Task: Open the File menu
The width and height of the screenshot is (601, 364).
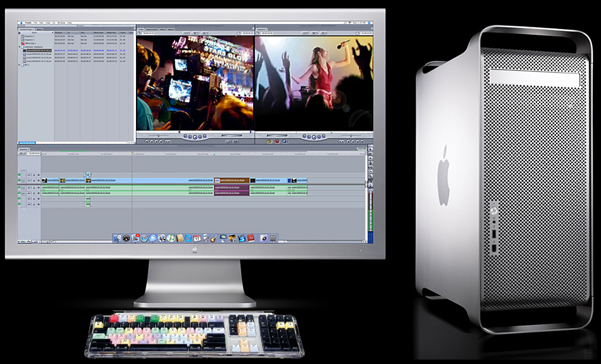Action: click(35, 23)
